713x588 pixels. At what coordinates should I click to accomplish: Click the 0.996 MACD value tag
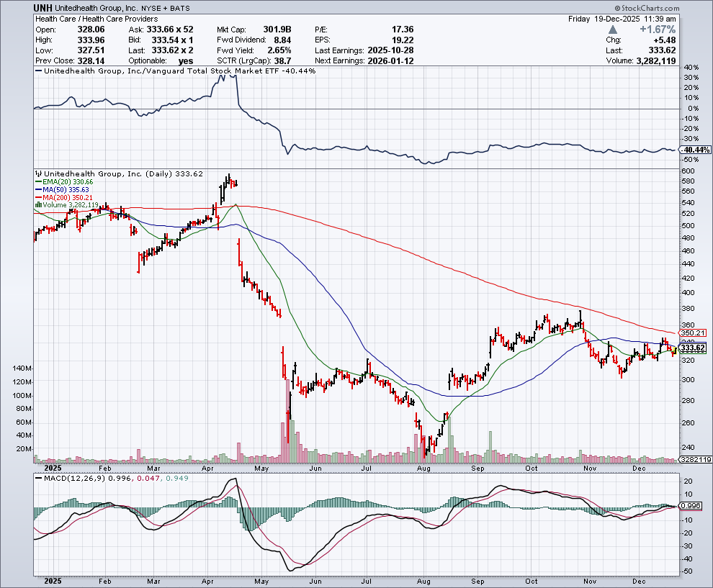692,506
